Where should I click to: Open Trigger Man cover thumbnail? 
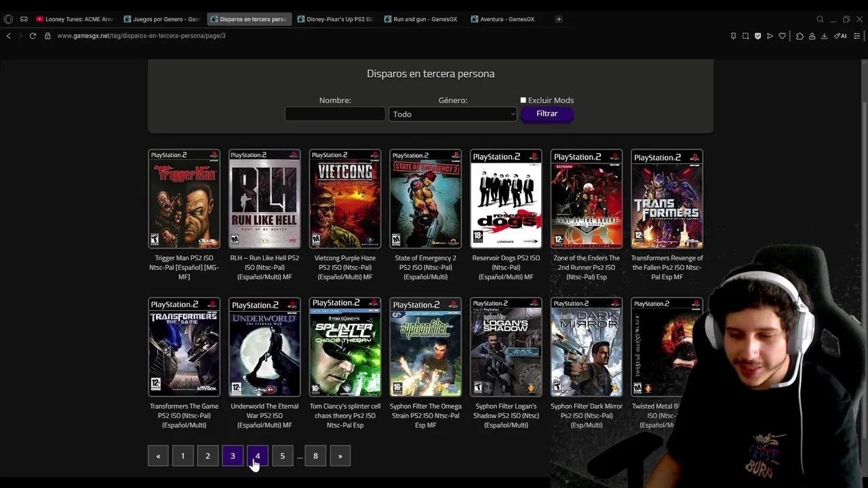184,199
